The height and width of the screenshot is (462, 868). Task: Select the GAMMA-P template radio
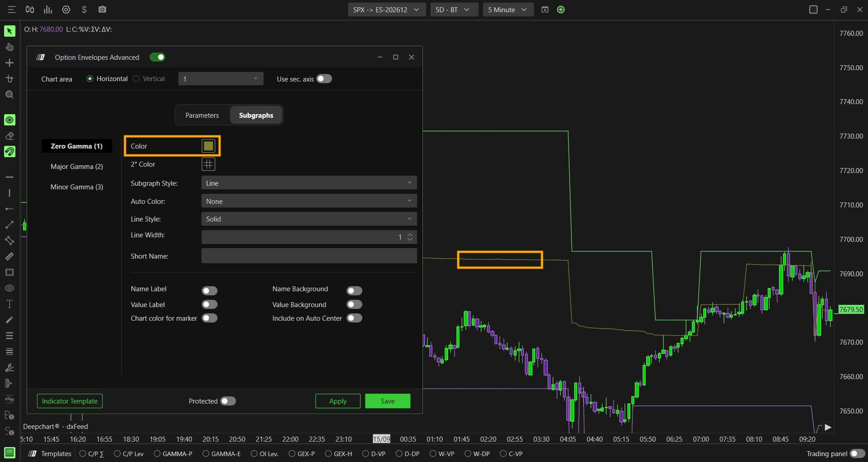pyautogui.click(x=157, y=453)
